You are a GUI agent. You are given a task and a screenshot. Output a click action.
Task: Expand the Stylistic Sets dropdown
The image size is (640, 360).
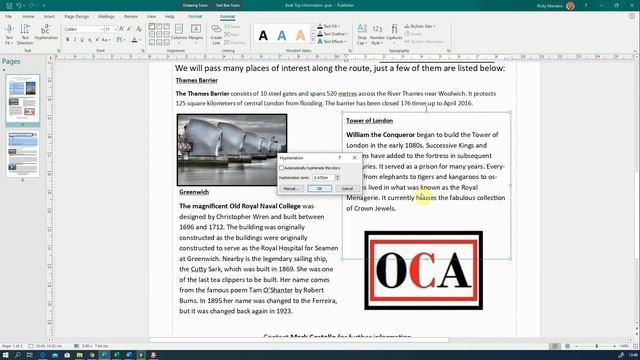pyautogui.click(x=434, y=26)
